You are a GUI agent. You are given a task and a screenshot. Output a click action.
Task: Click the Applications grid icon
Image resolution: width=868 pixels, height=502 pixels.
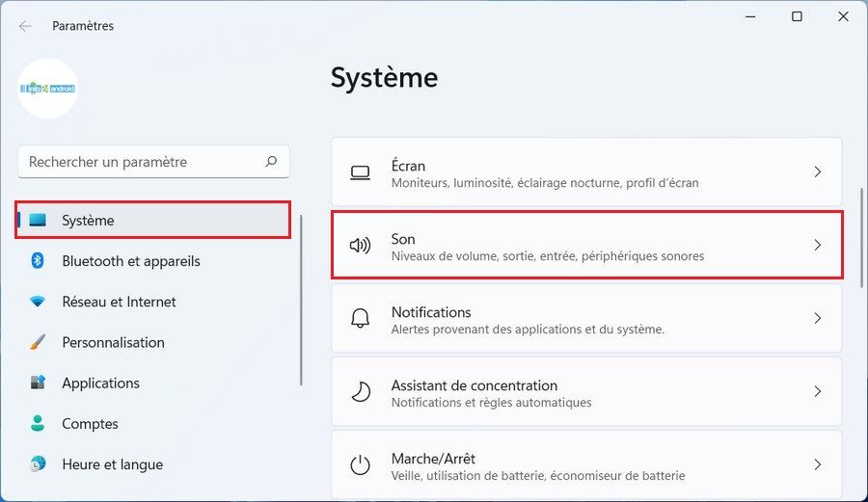point(38,383)
